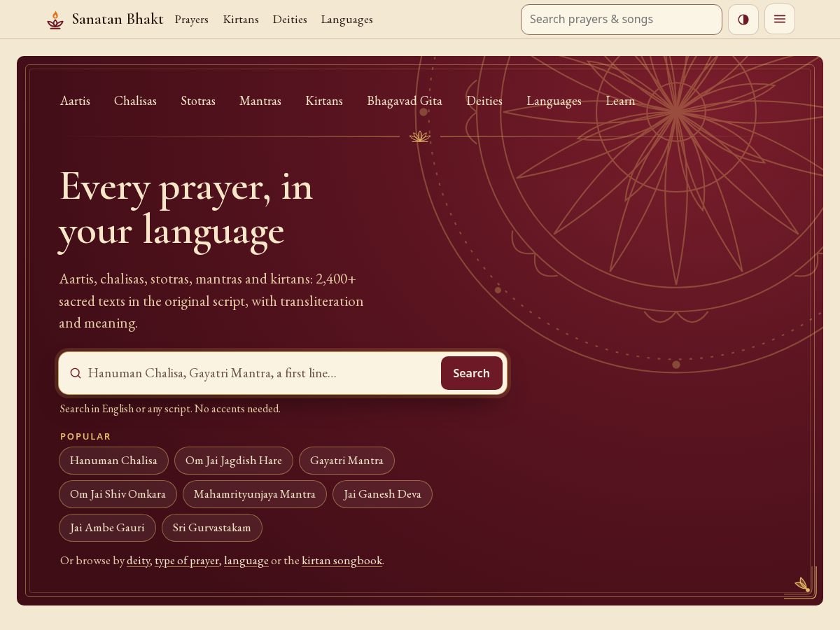Open Prayers in the top navigation
Viewport: 840px width, 630px height.
pos(192,20)
